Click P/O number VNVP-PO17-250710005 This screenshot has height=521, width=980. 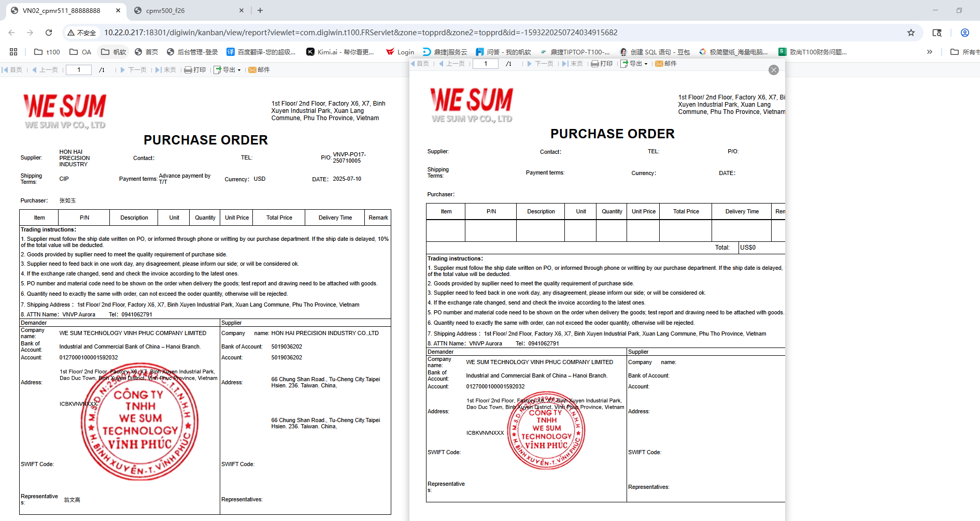pos(349,157)
